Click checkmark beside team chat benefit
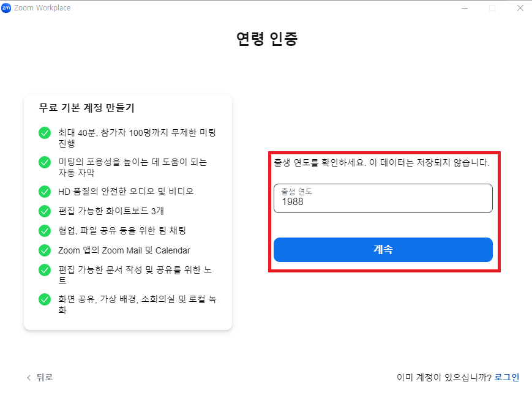This screenshot has height=401, width=532. point(44,230)
